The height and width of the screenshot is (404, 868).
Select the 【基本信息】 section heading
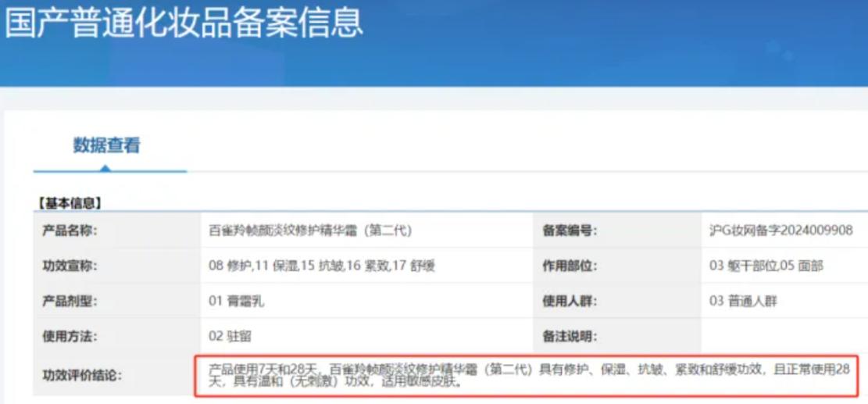coord(70,204)
